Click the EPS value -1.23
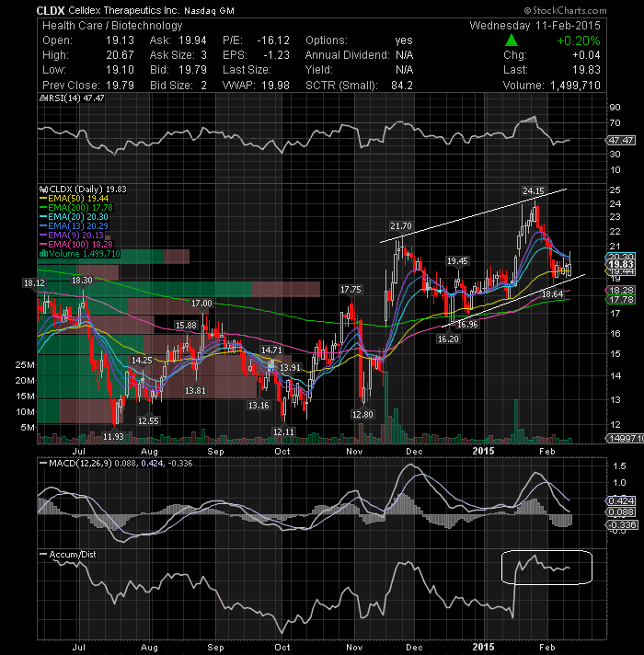 point(277,55)
